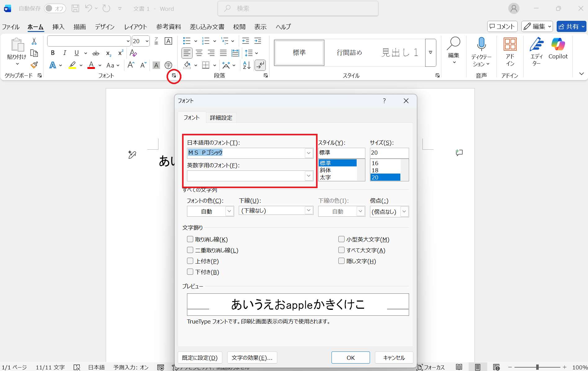This screenshot has height=371, width=588.
Task: Click the Sort icon in the paragraph group
Action: tap(247, 65)
